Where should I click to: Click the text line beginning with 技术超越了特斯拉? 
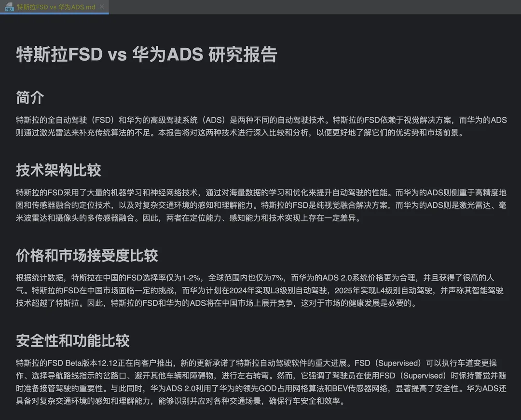(x=217, y=303)
